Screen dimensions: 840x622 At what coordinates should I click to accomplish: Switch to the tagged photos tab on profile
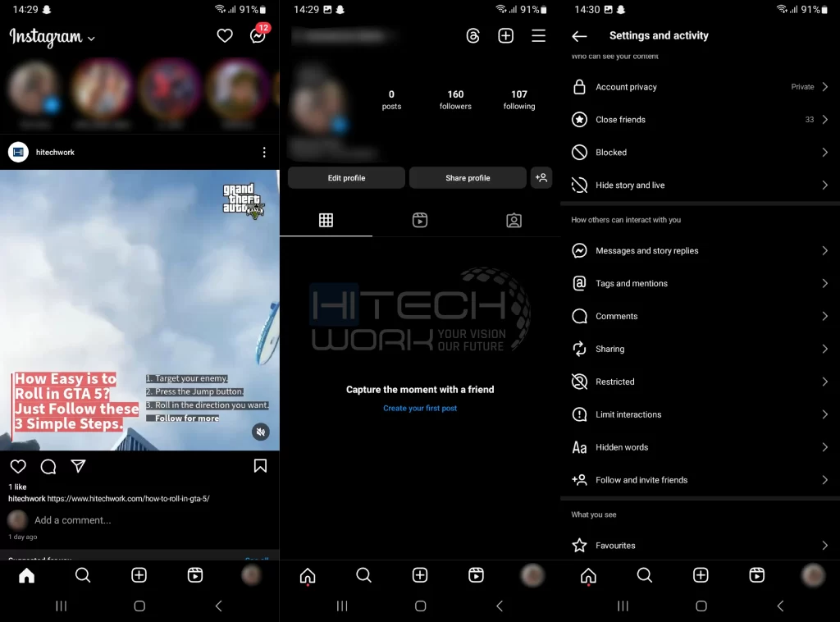coord(514,220)
